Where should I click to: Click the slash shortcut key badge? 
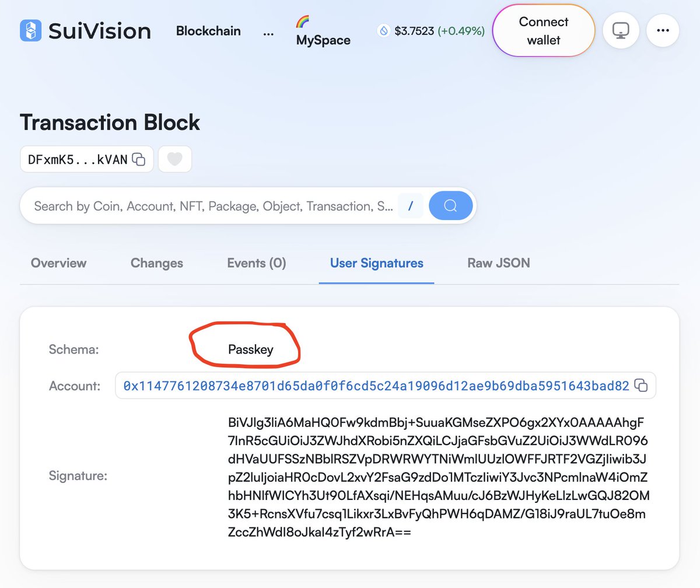(x=411, y=206)
